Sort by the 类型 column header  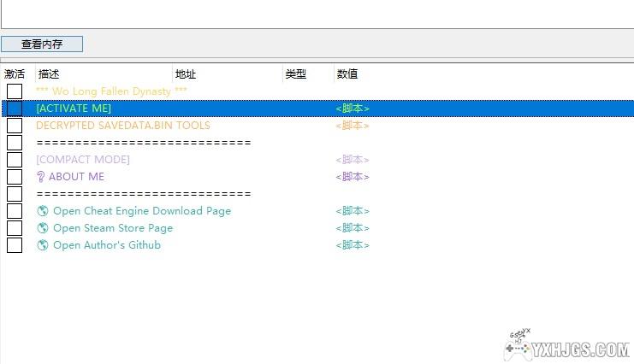click(x=296, y=74)
